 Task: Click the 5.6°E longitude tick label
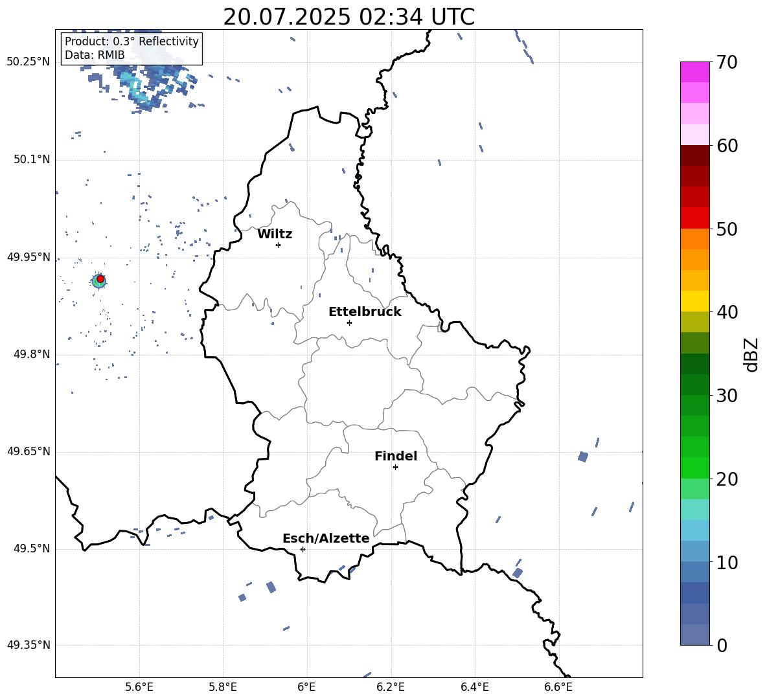(x=139, y=687)
